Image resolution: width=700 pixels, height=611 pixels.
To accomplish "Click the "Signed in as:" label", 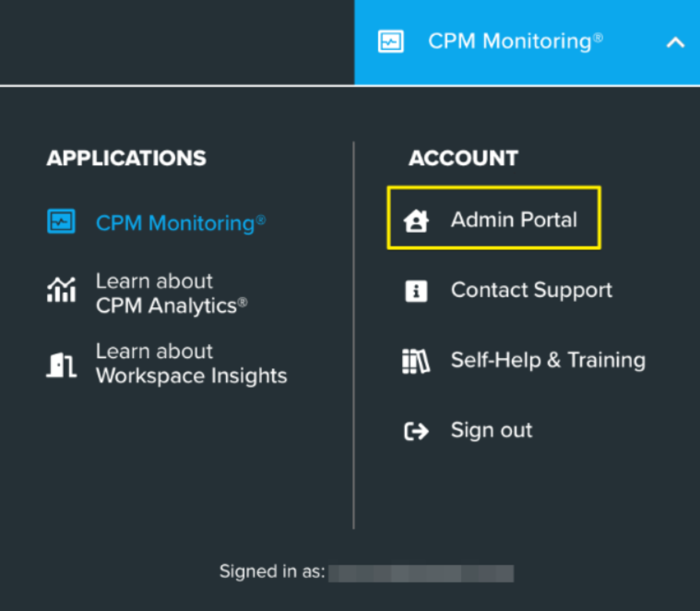I will click(272, 571).
